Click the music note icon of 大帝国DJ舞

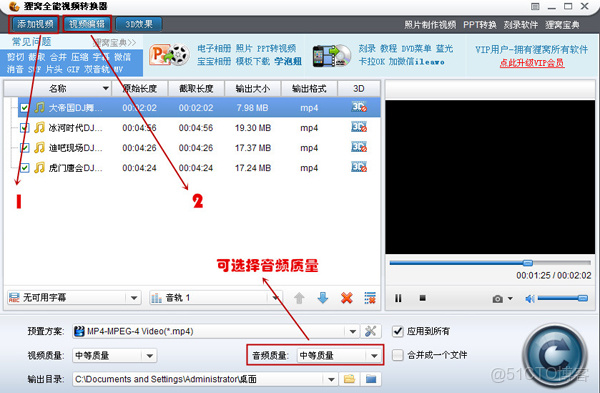(x=39, y=108)
